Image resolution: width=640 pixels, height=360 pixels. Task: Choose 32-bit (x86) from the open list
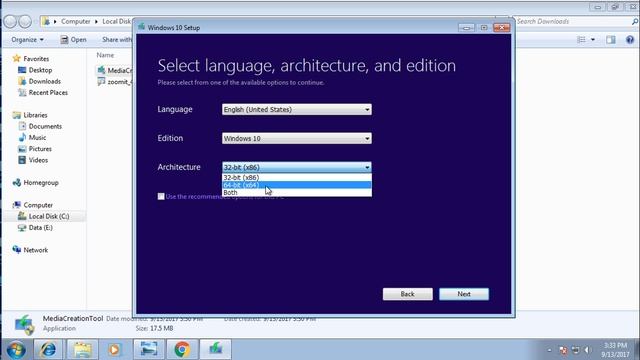pyautogui.click(x=297, y=178)
